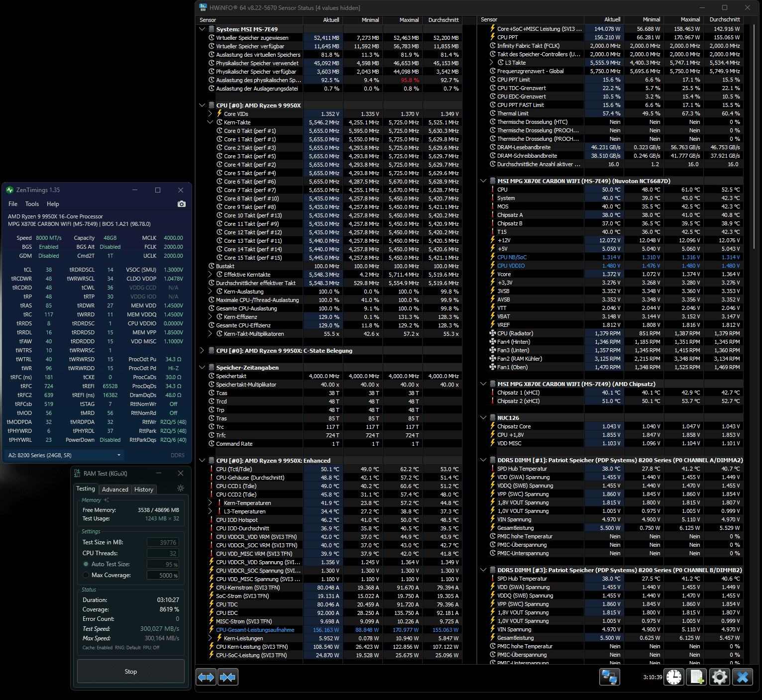Collapse DDR5 DIMM [#3] Patriot sensor group

[x=483, y=570]
